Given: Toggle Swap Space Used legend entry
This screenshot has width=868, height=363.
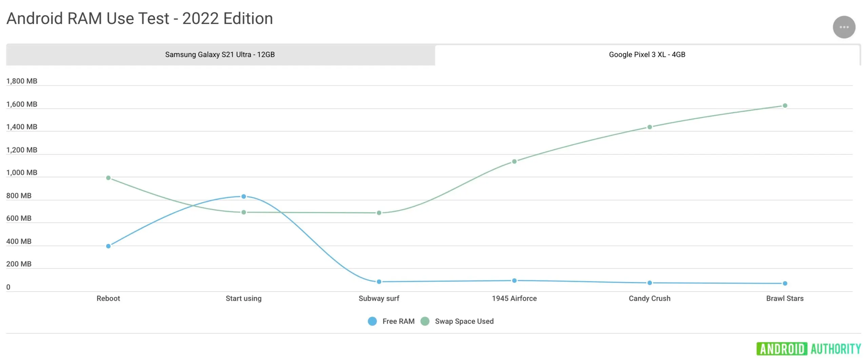Looking at the screenshot, I should pos(464,321).
